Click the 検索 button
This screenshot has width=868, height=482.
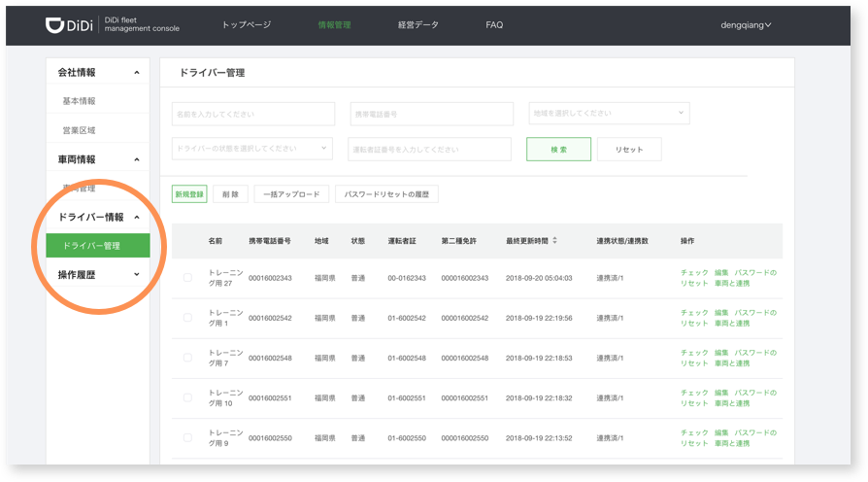[558, 149]
